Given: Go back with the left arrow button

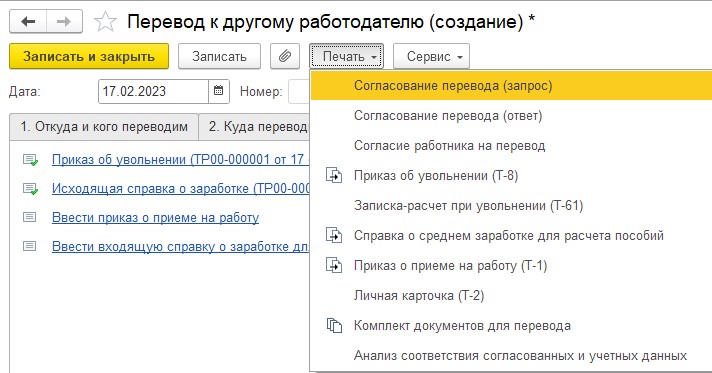Looking at the screenshot, I should (x=28, y=21).
